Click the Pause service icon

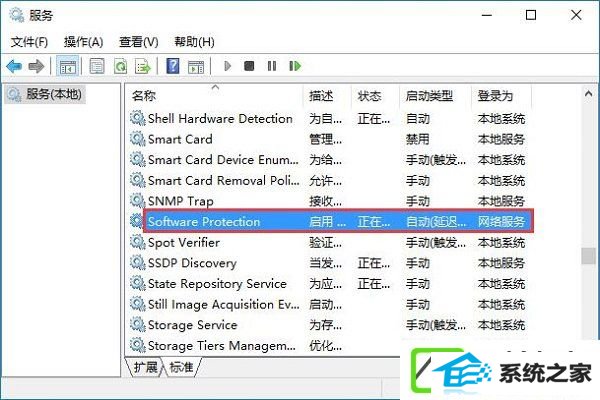(x=272, y=66)
